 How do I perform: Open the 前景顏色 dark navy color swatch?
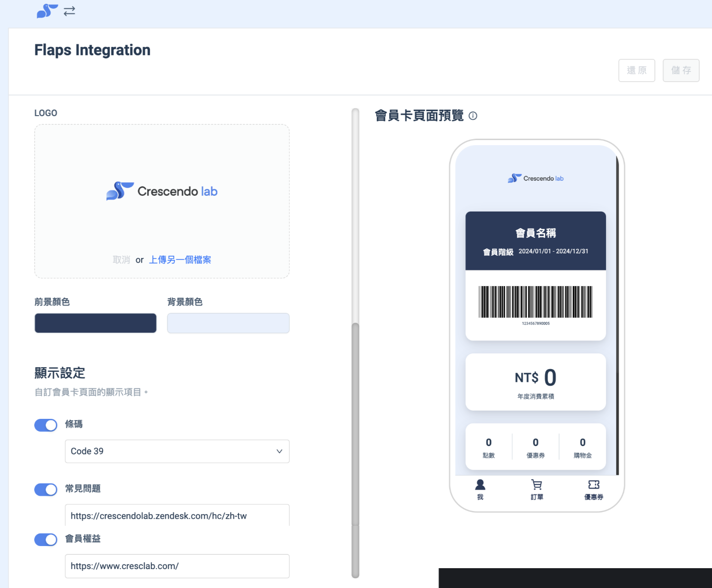[x=95, y=323]
